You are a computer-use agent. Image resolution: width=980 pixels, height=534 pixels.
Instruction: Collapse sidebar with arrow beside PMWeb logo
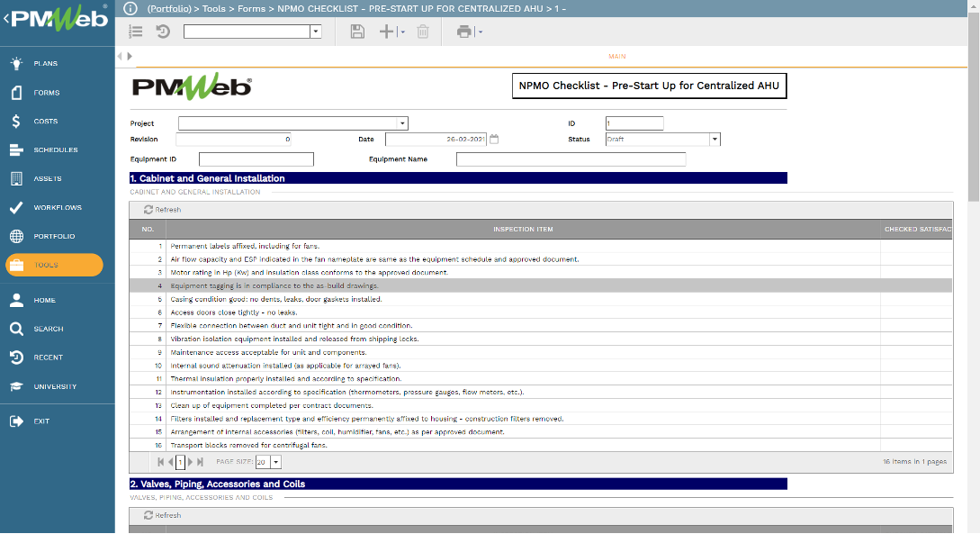click(5, 19)
